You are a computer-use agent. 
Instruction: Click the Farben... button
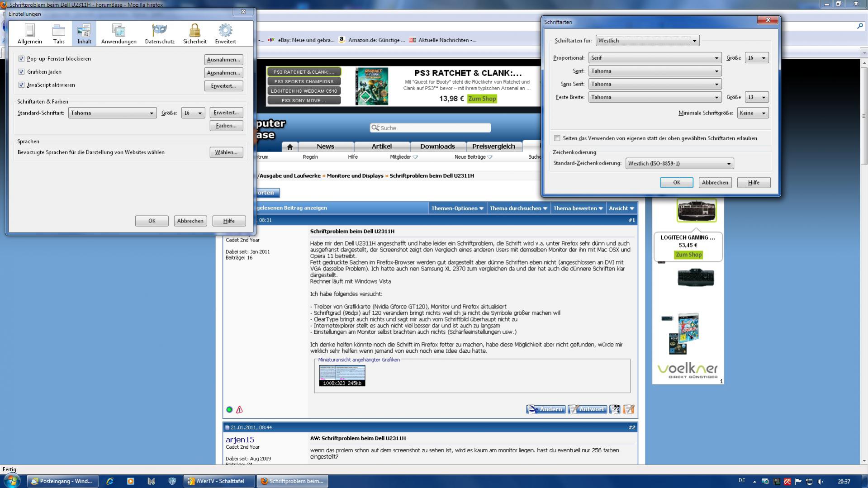click(226, 126)
